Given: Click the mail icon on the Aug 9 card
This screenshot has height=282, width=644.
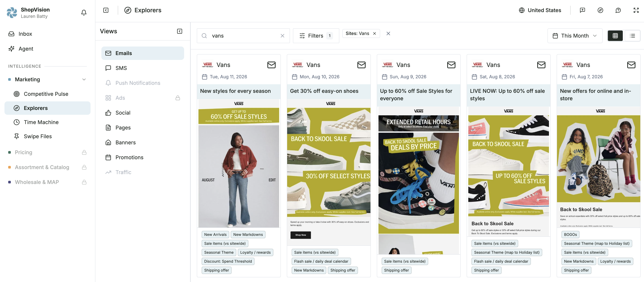Looking at the screenshot, I should (x=451, y=65).
